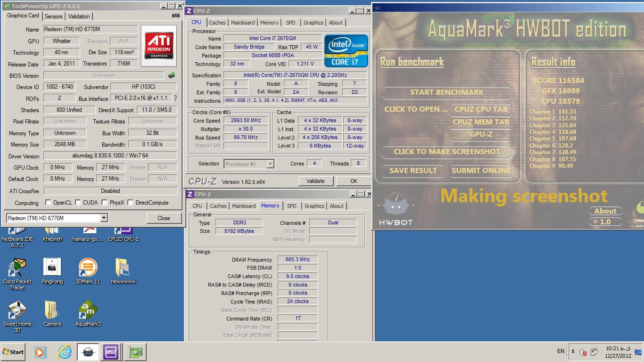
Task: Click EN language indicator in taskbar
Action: click(561, 351)
